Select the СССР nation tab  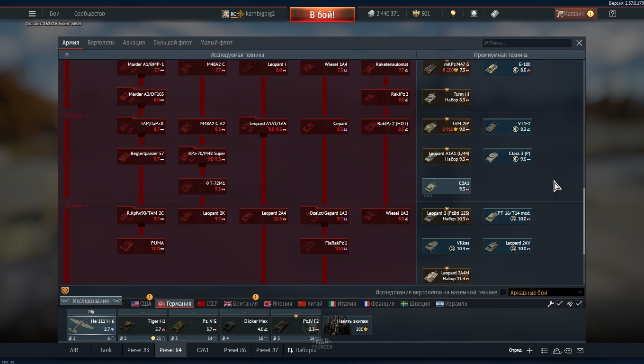207,304
